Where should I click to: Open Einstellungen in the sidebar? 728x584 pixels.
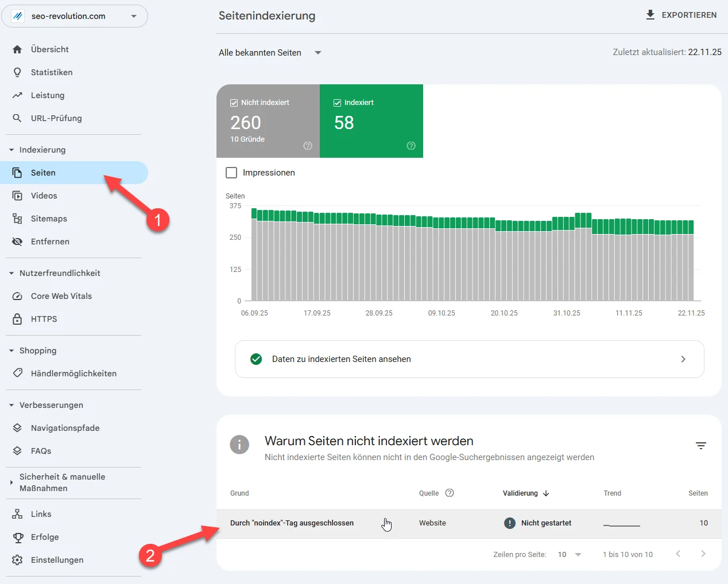point(74,560)
